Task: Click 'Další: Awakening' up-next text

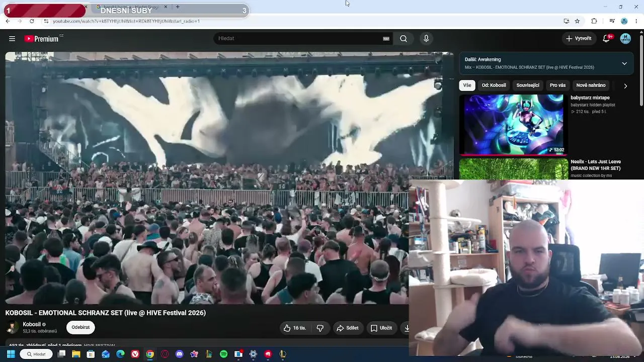Action: point(483,59)
